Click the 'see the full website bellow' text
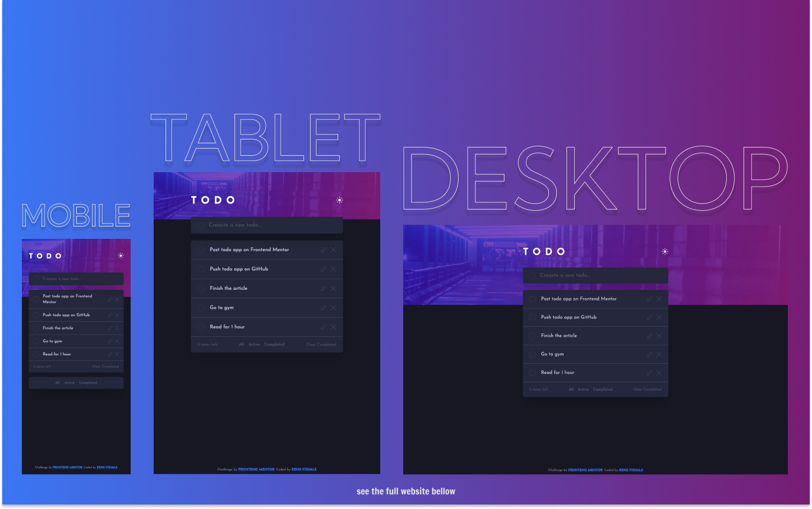This screenshot has height=509, width=812. click(406, 492)
